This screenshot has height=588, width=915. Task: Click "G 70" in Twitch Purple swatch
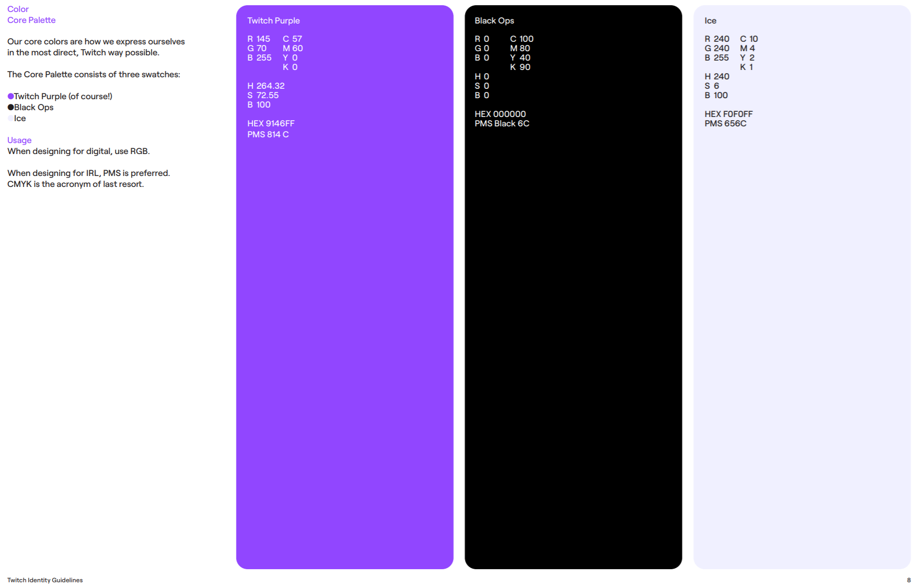click(257, 48)
